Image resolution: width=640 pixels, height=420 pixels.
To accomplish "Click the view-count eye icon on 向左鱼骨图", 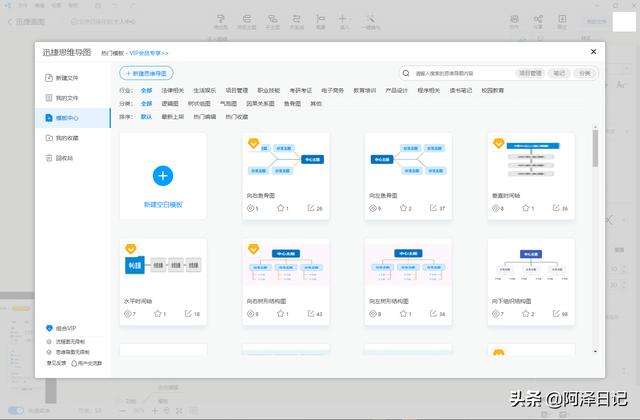I will [373, 208].
